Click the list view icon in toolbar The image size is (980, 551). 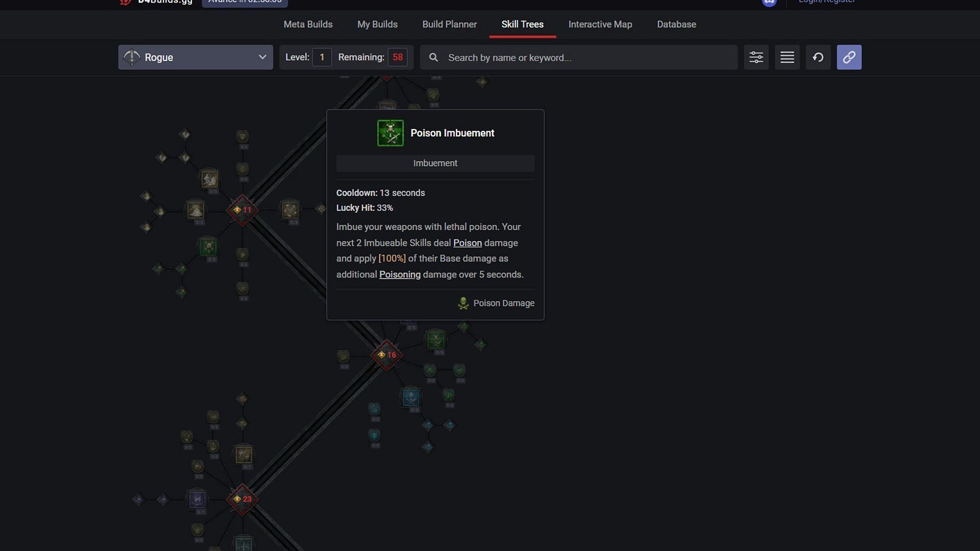[x=787, y=57]
